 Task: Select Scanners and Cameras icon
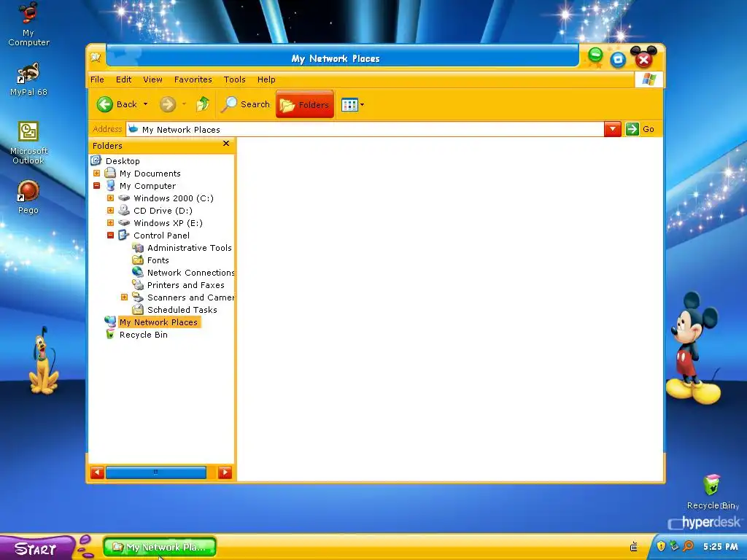tap(138, 297)
